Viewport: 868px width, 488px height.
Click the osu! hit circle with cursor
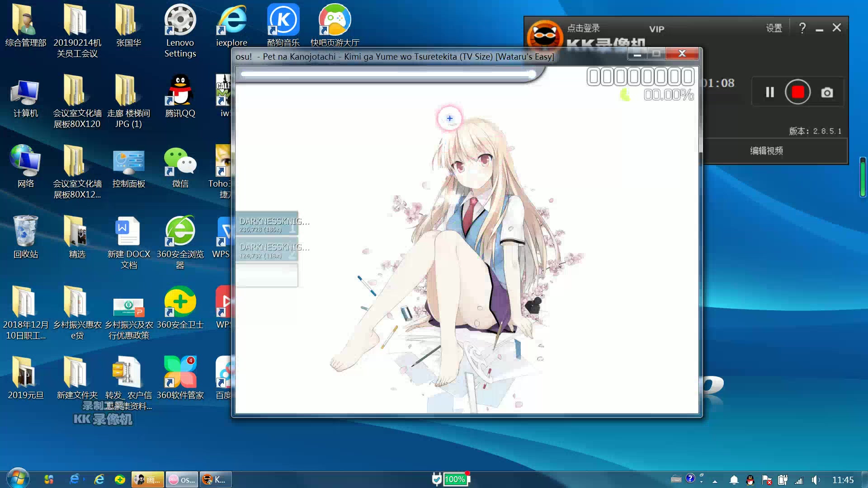[x=450, y=118]
